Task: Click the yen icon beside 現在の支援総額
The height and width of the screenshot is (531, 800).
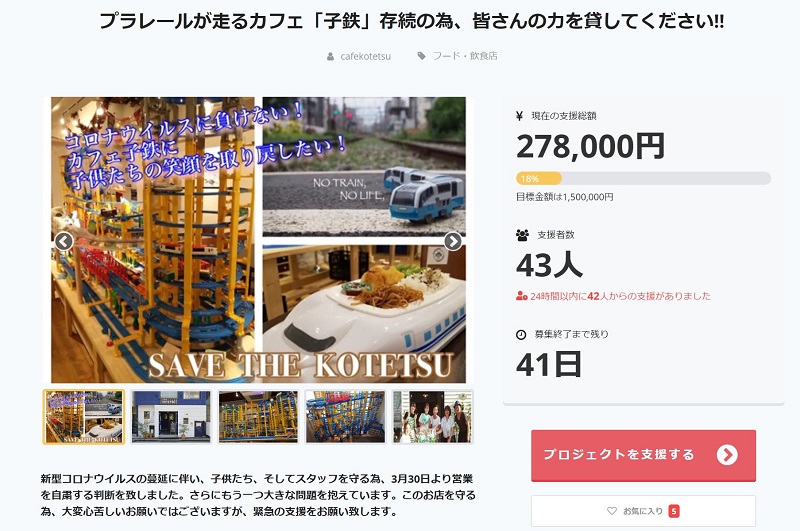Action: pyautogui.click(x=519, y=116)
